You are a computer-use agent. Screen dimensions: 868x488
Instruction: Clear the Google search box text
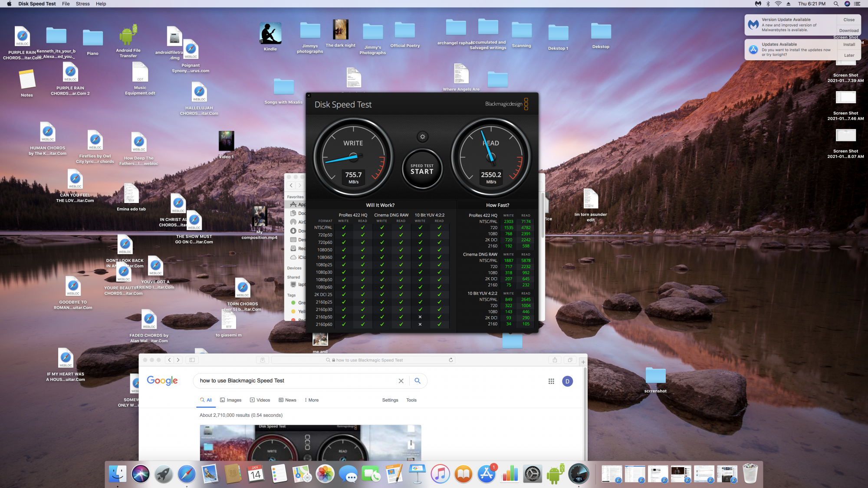[401, 381]
